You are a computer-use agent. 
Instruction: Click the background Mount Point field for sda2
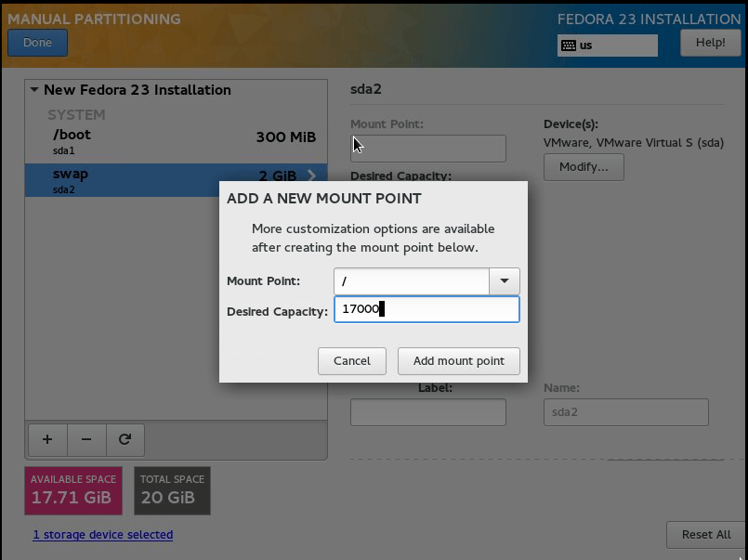point(428,149)
